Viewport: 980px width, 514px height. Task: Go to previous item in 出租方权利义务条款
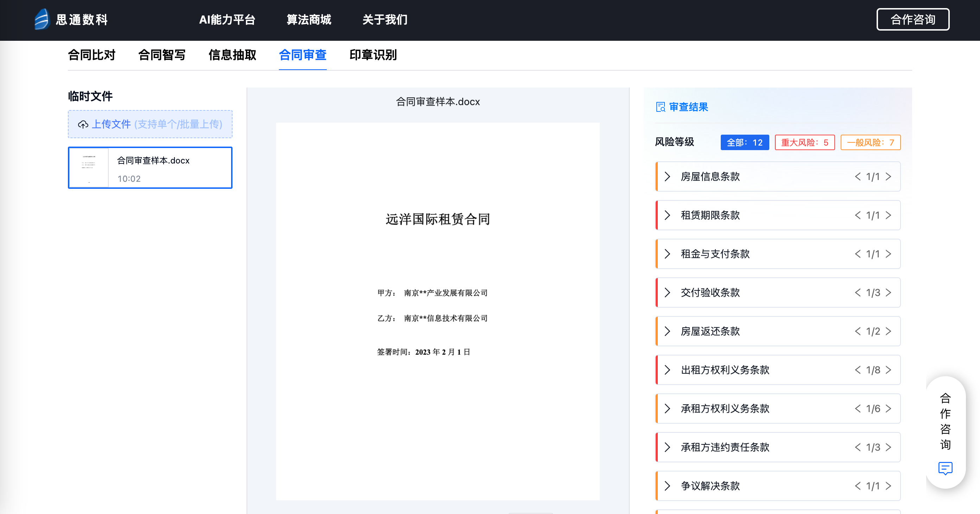858,370
